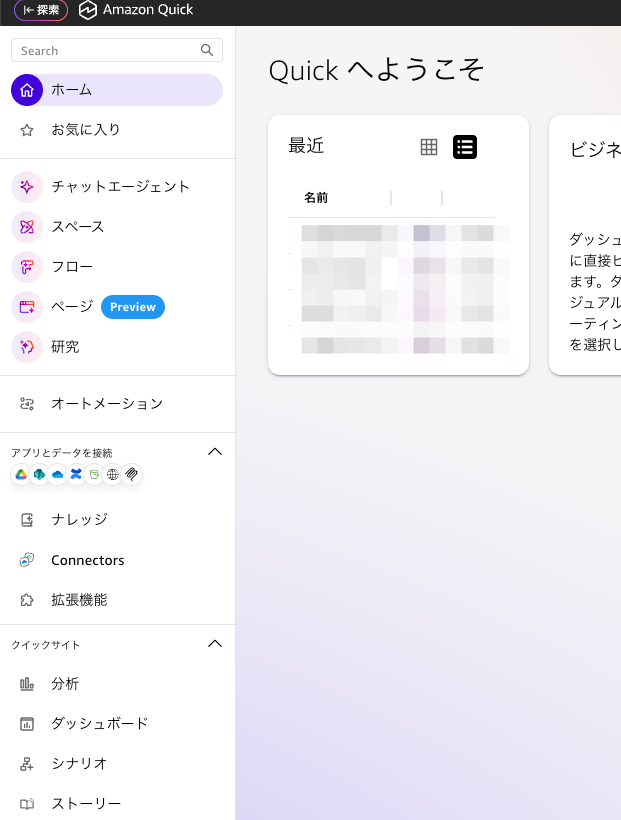Image resolution: width=621 pixels, height=820 pixels.
Task: Click the フロー icon
Action: tap(27, 267)
